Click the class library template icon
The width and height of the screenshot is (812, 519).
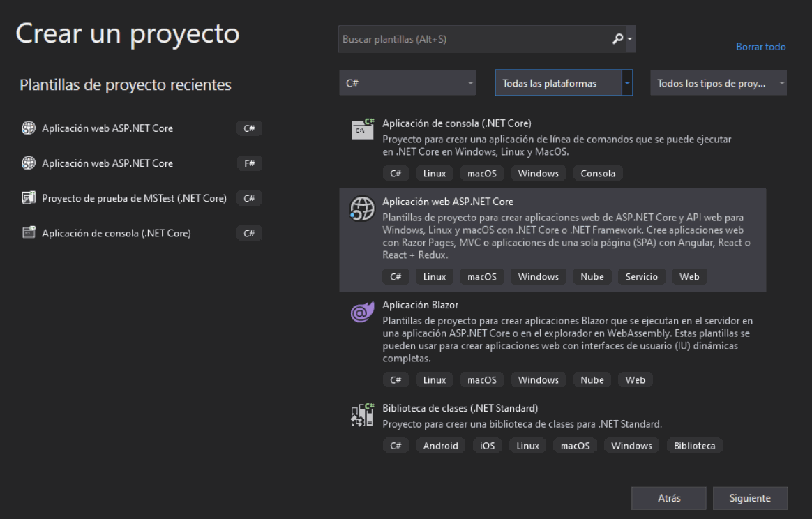(x=363, y=414)
